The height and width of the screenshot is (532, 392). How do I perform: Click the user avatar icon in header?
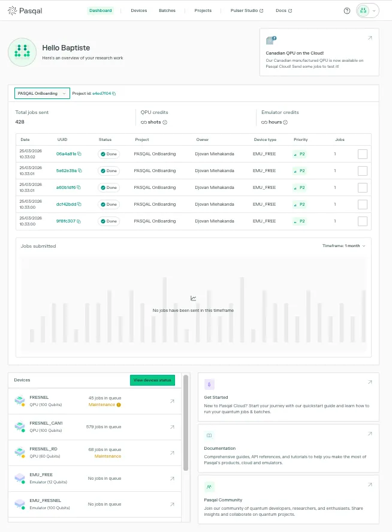tap(363, 11)
